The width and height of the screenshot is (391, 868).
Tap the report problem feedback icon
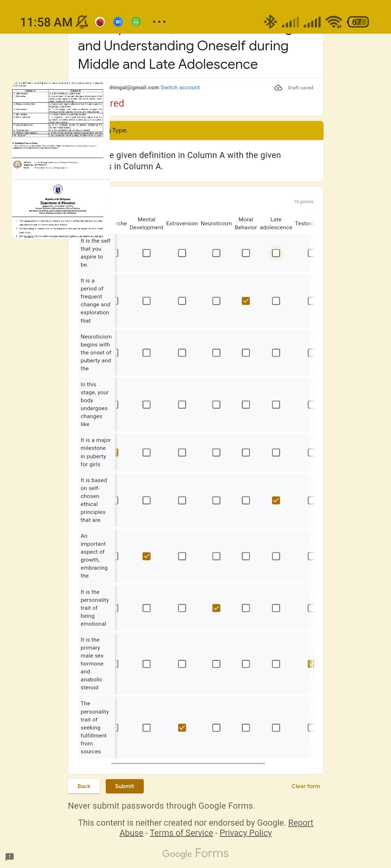click(10, 856)
